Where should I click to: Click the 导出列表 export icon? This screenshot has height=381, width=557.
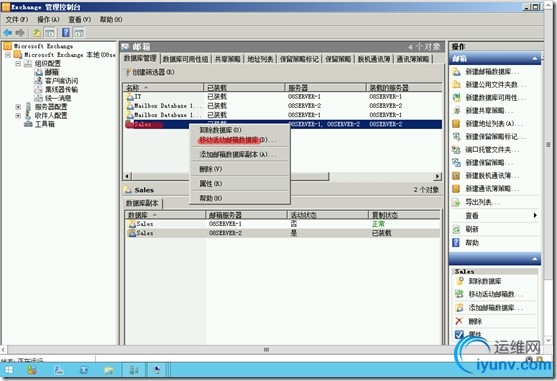click(x=456, y=202)
